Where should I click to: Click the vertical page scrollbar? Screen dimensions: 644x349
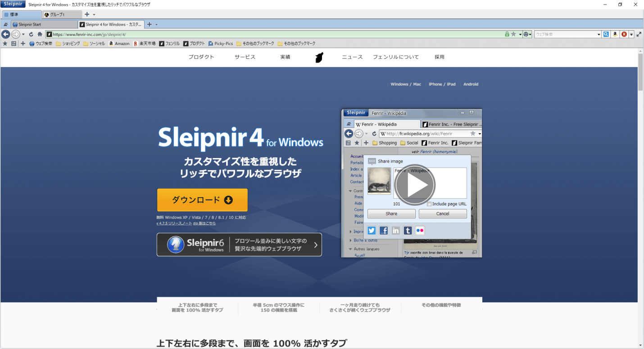pos(640,180)
